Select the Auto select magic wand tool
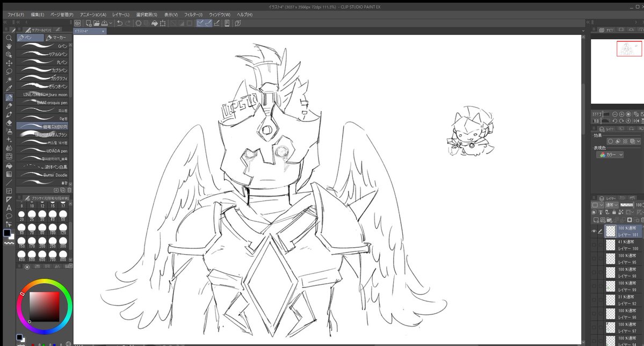The width and height of the screenshot is (644, 346). 9,80
